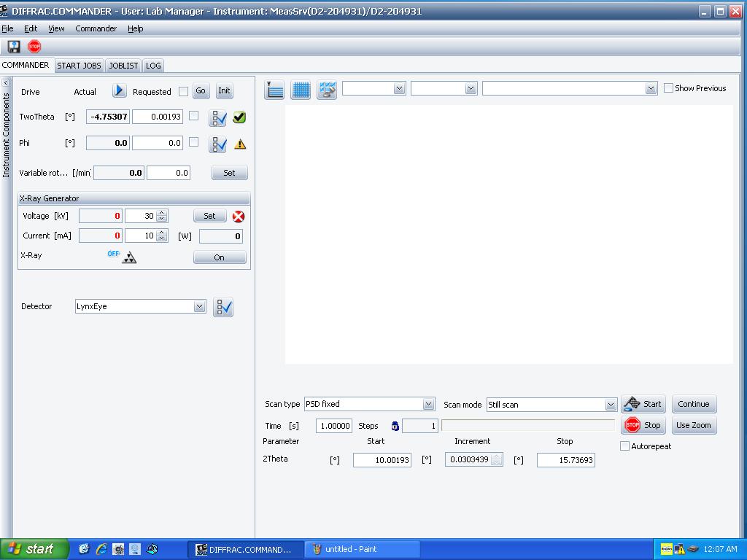
Task: Select the line chart display icon
Action: 274,89
